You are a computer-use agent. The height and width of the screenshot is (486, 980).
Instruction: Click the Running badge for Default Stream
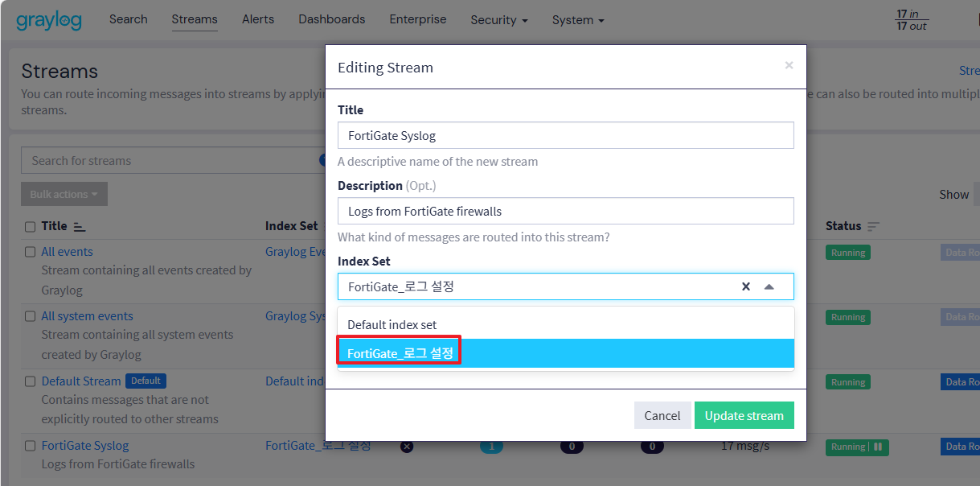pyautogui.click(x=848, y=382)
